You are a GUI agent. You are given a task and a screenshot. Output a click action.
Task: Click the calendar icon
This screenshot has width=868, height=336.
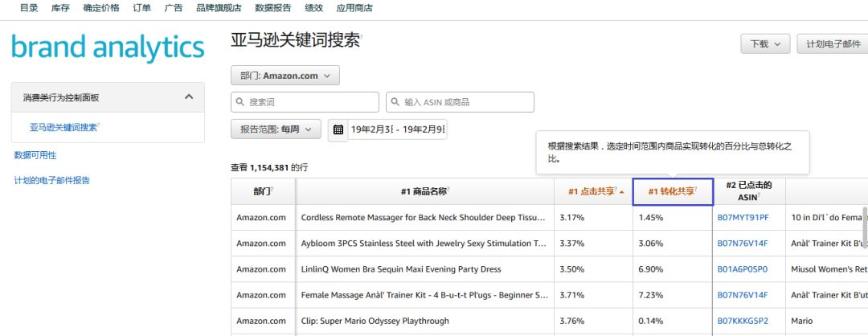coord(338,130)
